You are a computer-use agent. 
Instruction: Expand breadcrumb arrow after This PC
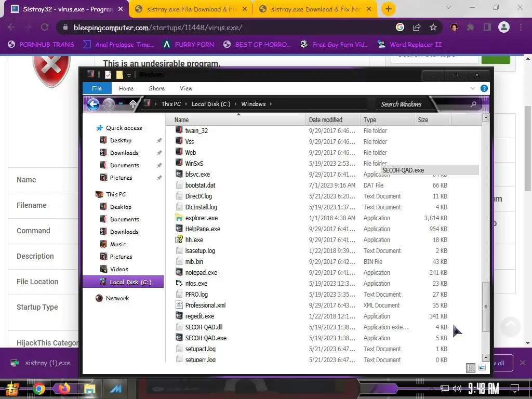[x=187, y=104]
